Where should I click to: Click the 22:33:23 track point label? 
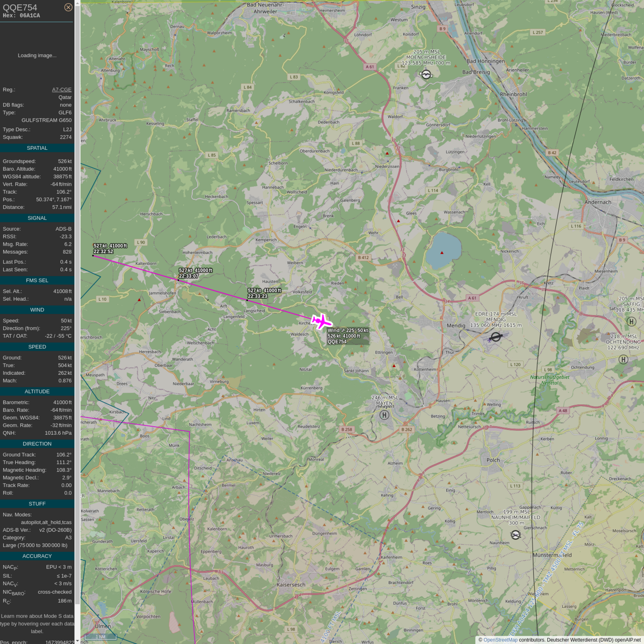tap(264, 293)
